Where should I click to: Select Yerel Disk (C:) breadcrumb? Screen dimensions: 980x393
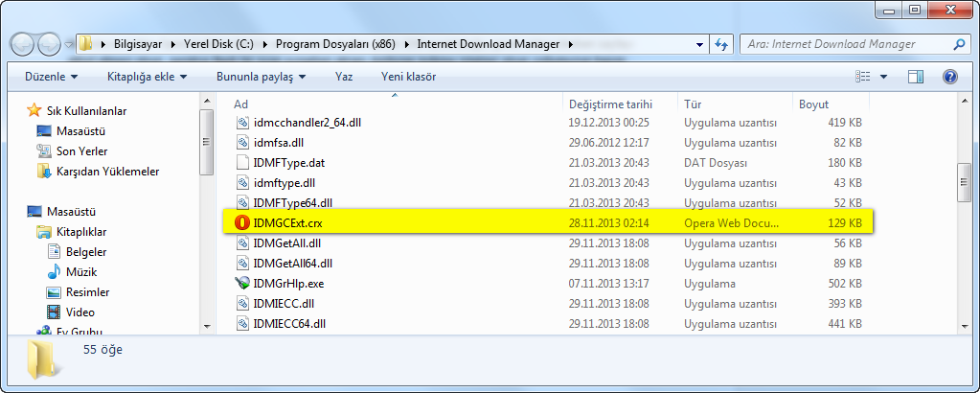point(218,44)
